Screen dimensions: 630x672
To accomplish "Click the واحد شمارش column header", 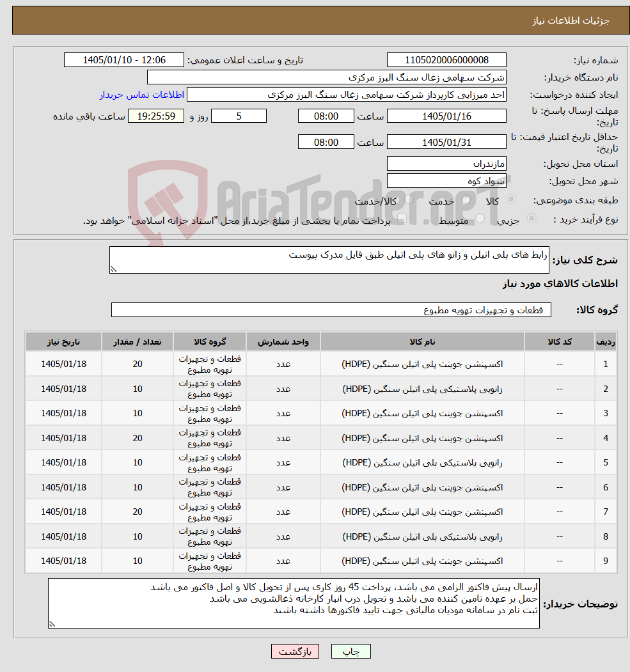I will tap(283, 341).
